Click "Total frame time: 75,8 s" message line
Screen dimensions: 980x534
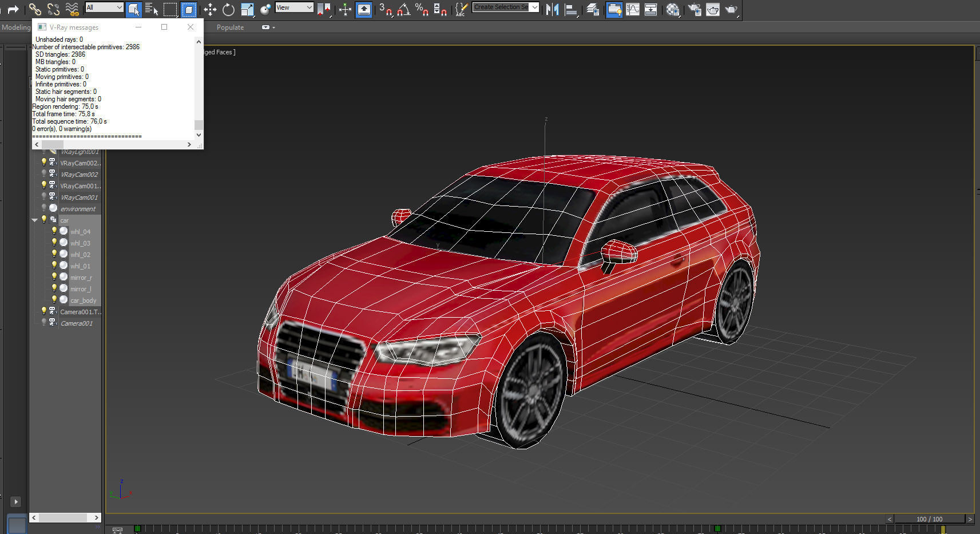(64, 114)
